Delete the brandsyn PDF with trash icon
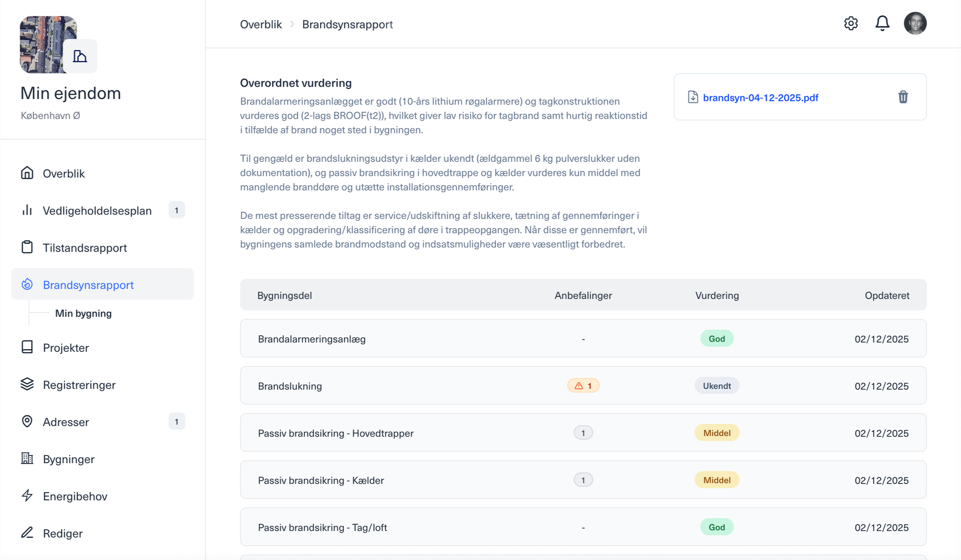The image size is (961, 560). click(903, 97)
